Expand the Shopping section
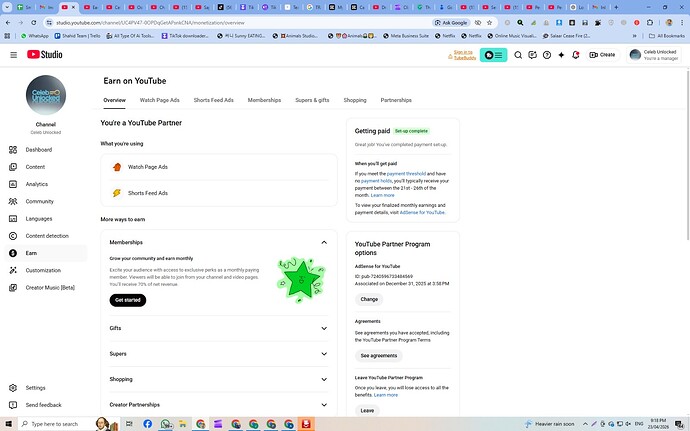 pos(219,379)
